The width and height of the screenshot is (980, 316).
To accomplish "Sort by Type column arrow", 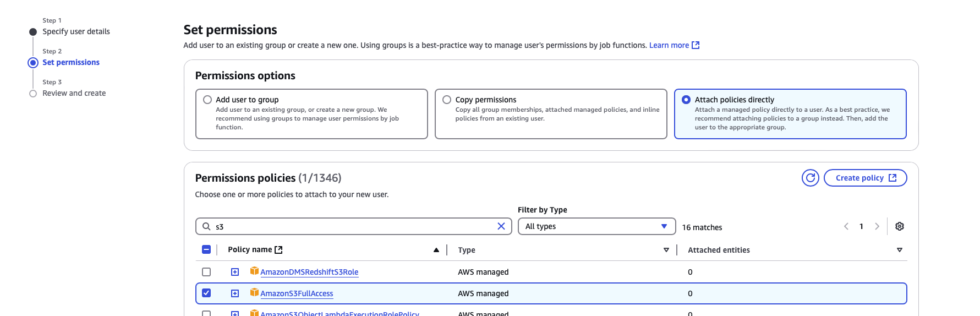I will [x=666, y=250].
